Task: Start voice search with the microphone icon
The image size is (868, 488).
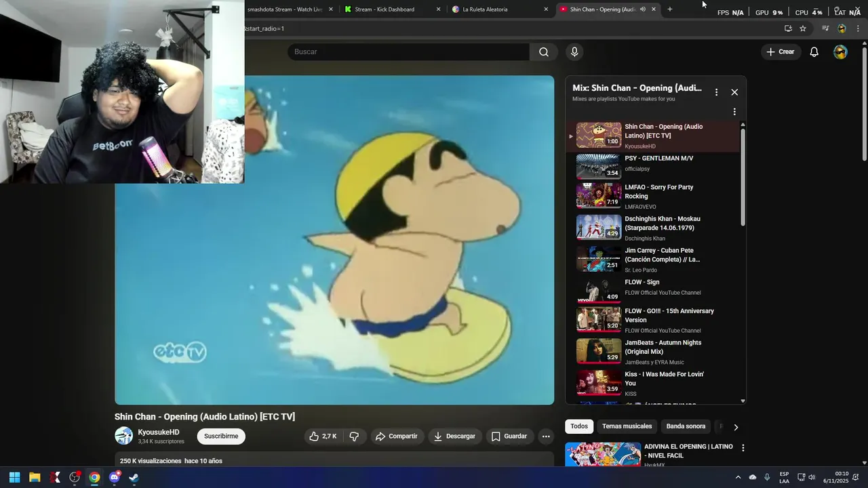Action: [x=574, y=52]
